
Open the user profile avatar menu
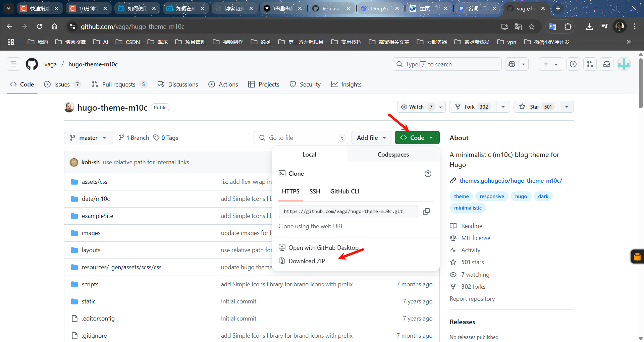point(624,64)
